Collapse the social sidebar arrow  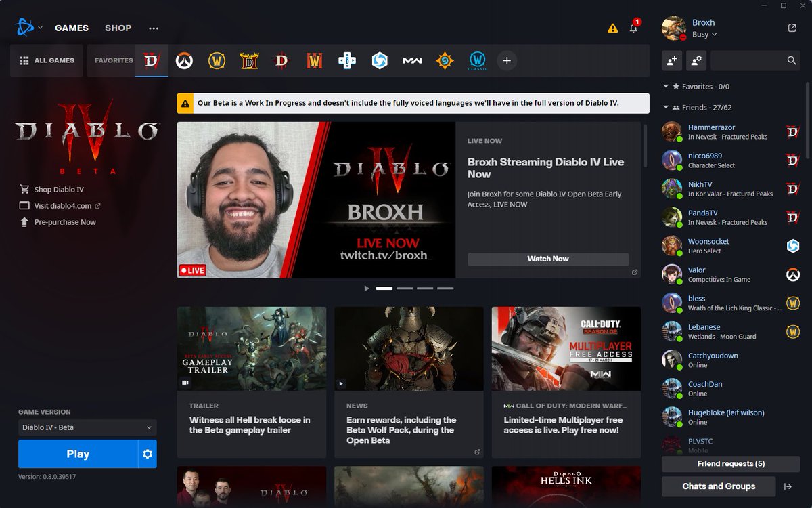pyautogui.click(x=788, y=486)
